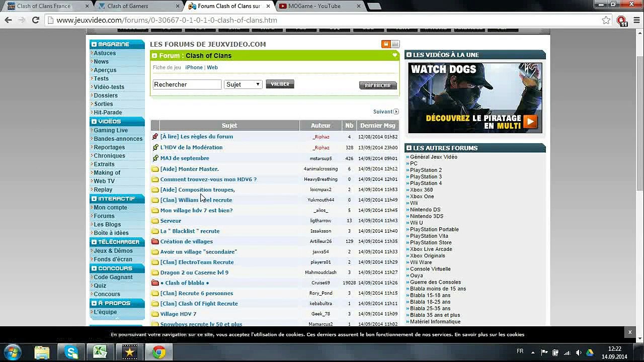The width and height of the screenshot is (644, 362).
Task: Open Mon compte in sidebar
Action: (x=110, y=207)
